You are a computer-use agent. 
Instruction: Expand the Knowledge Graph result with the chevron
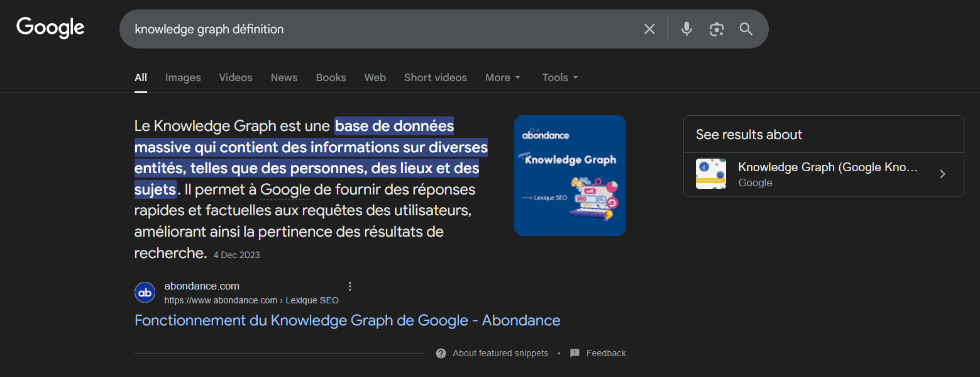pyautogui.click(x=942, y=174)
